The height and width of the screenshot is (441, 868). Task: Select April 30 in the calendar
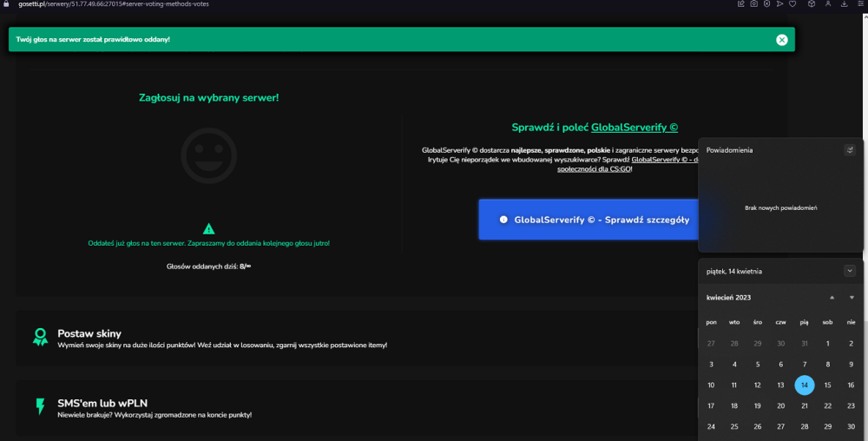pos(851,426)
